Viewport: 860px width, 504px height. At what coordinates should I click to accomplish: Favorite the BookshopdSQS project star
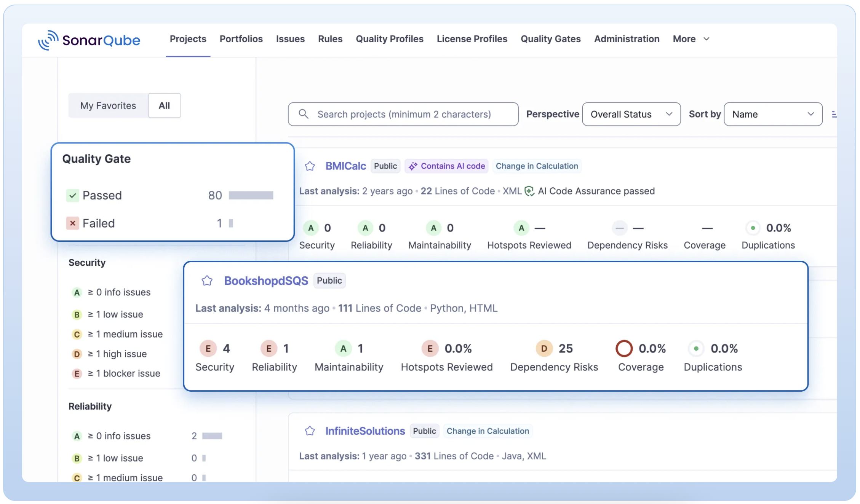207,281
